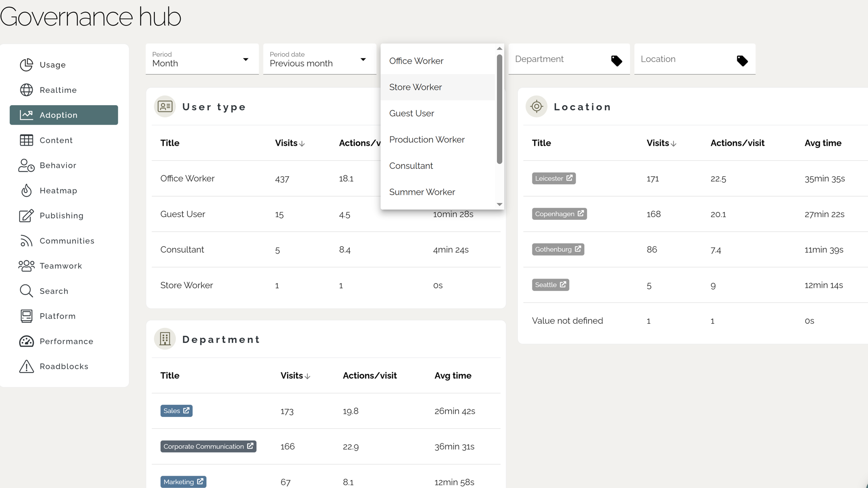Click the Realtime globe icon
This screenshot has height=488, width=868.
26,90
